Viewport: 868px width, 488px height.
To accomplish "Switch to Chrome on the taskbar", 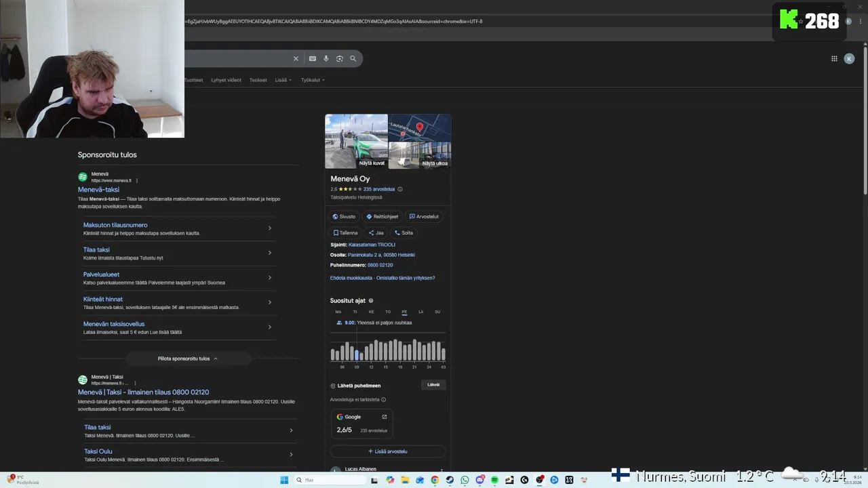I will (435, 480).
